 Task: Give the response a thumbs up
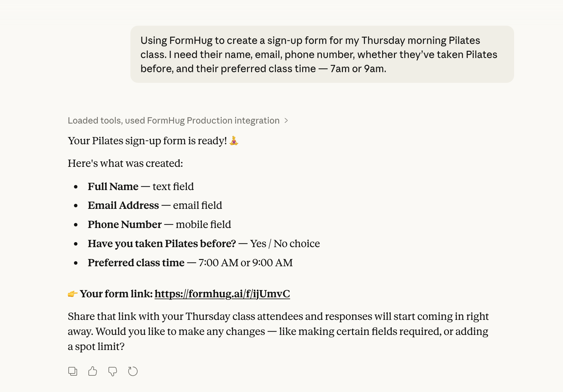(x=92, y=371)
